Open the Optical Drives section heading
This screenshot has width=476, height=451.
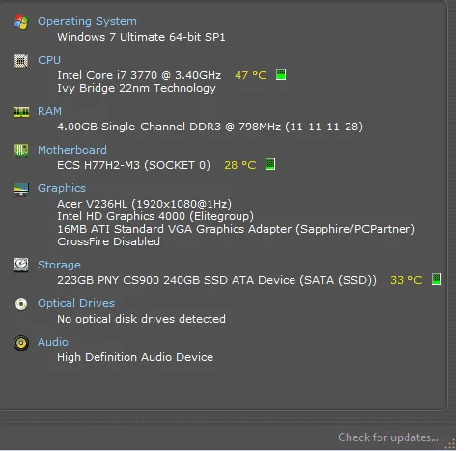click(76, 303)
